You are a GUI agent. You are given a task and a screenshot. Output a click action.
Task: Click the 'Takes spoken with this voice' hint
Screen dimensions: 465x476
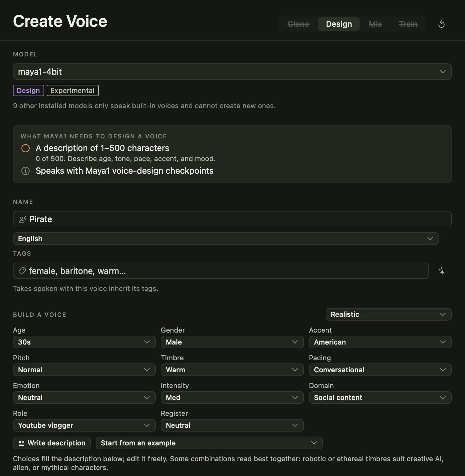(85, 288)
